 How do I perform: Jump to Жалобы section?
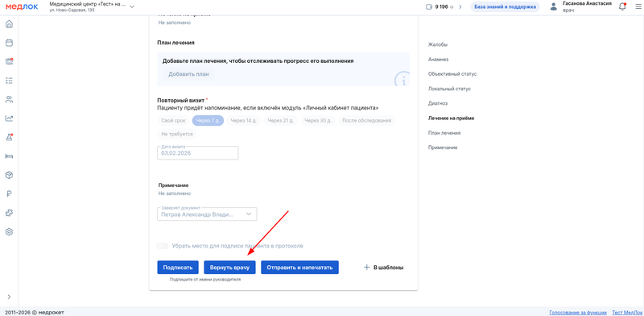438,44
